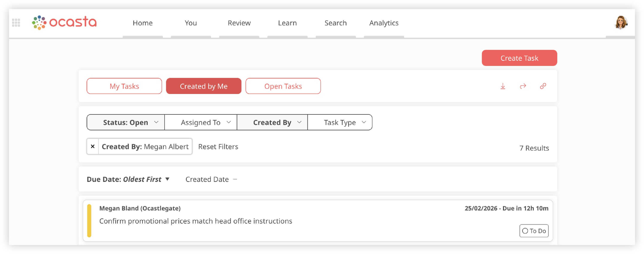Viewport: 644px width, 254px height.
Task: Click the Ocasta logo
Action: (64, 23)
